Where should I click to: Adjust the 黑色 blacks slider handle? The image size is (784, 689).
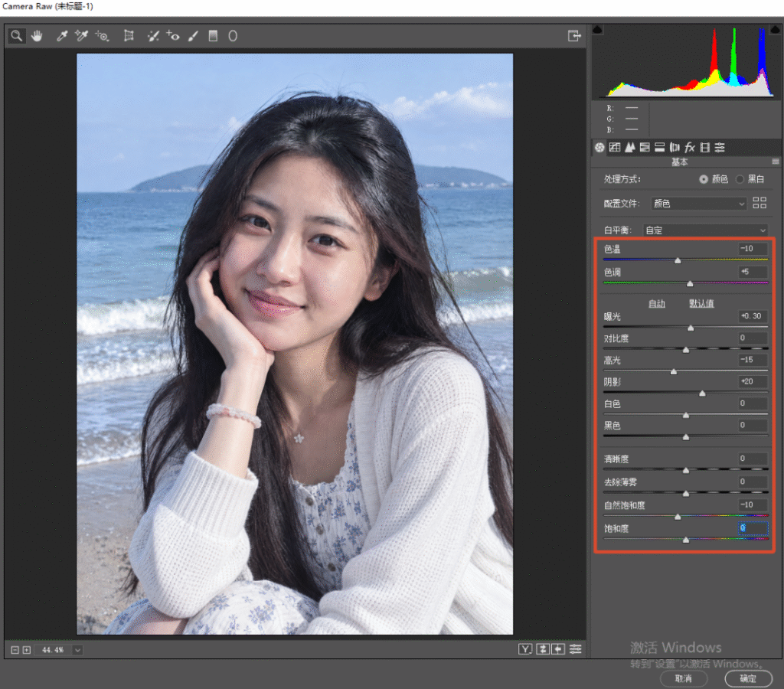pos(686,437)
